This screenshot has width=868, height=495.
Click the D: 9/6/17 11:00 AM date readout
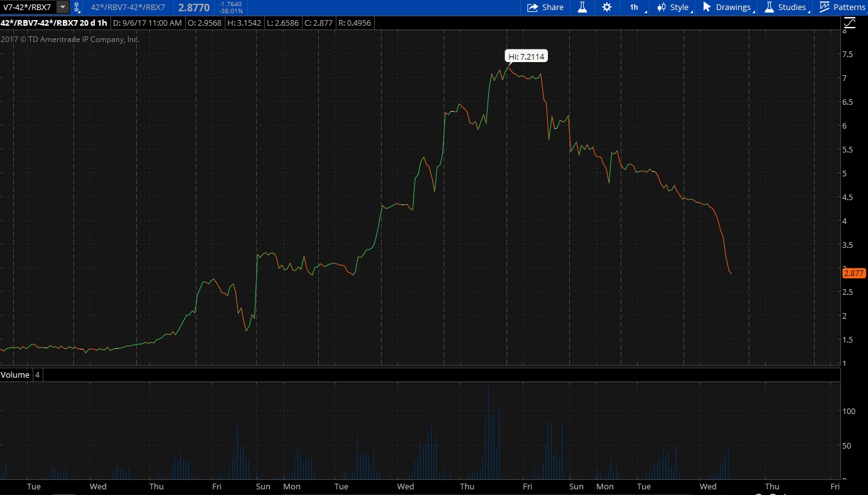tap(147, 23)
